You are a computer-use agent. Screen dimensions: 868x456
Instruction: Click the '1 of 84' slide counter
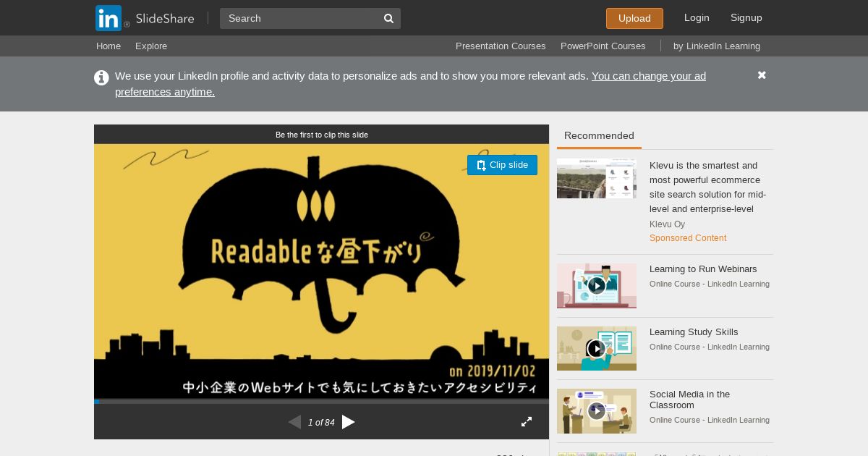click(321, 423)
